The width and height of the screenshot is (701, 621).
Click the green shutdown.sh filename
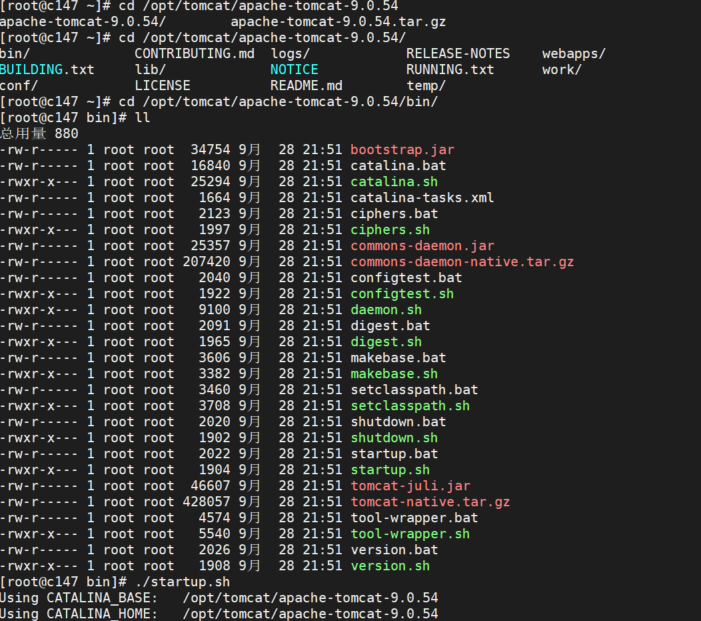point(394,438)
